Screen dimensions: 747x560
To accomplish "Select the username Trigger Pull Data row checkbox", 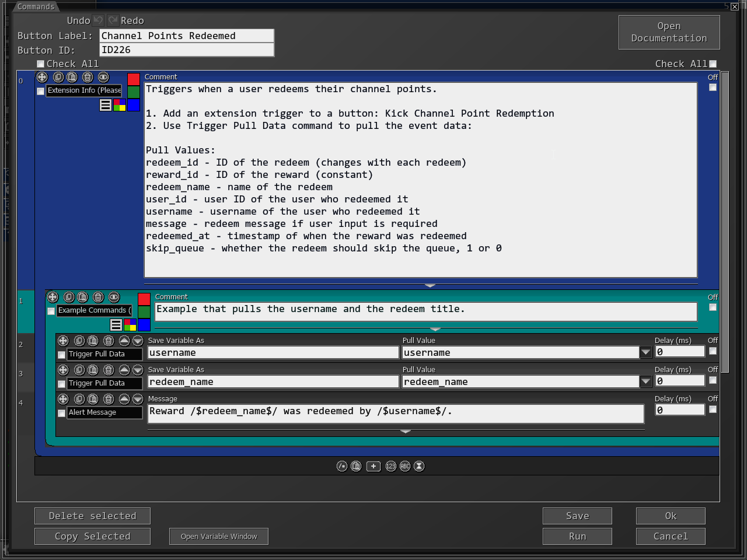I will [61, 355].
